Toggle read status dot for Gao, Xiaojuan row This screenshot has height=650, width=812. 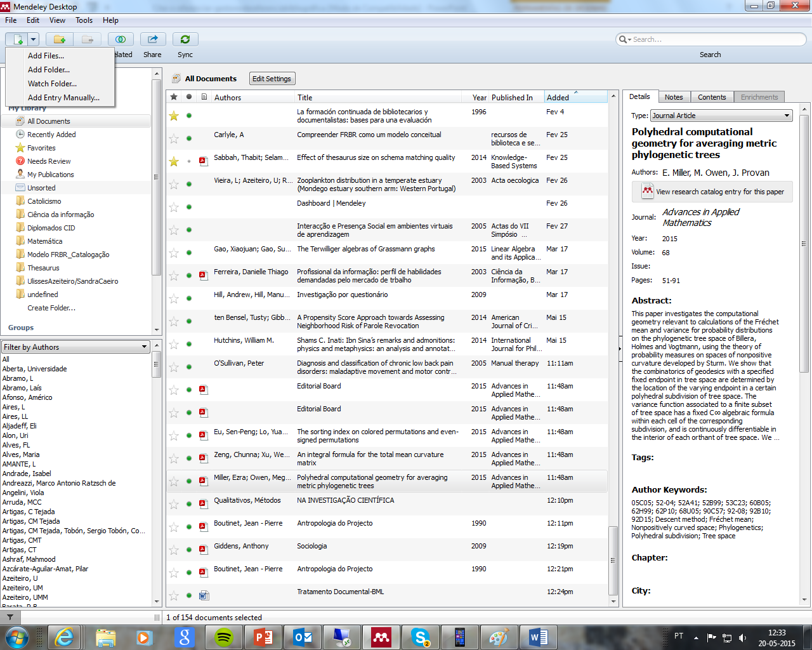(189, 253)
